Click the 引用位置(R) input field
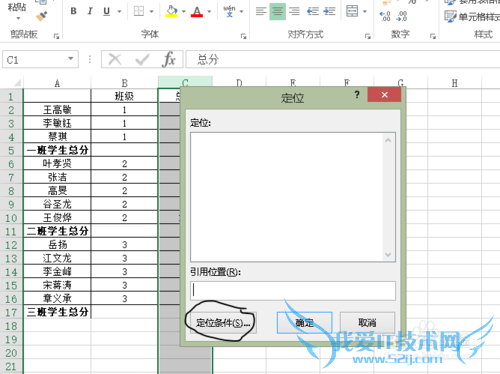Viewport: 500px width, 374px height. [293, 291]
